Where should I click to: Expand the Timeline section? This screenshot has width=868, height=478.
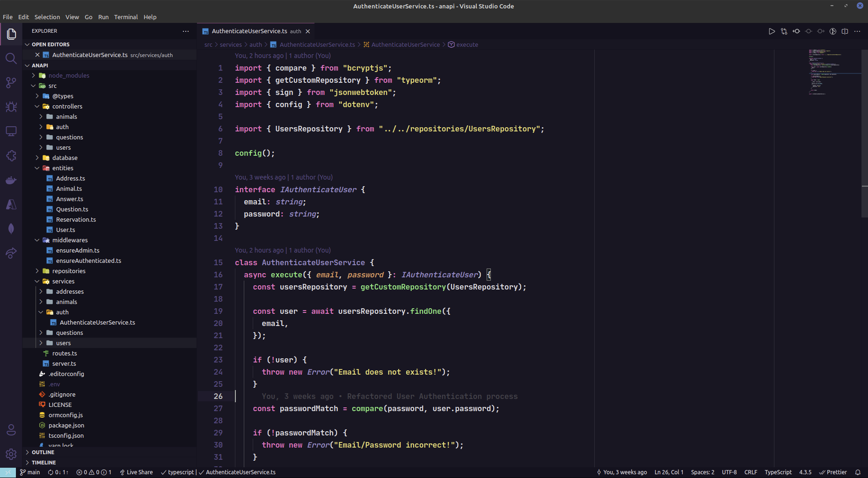(109, 463)
